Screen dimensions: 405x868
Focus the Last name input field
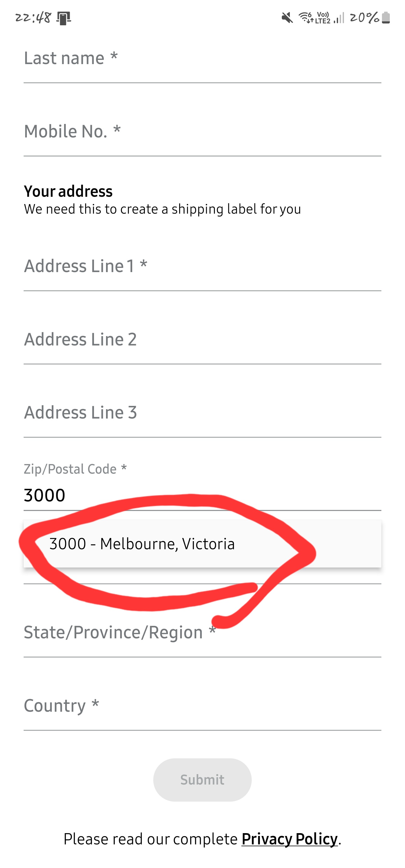click(202, 59)
